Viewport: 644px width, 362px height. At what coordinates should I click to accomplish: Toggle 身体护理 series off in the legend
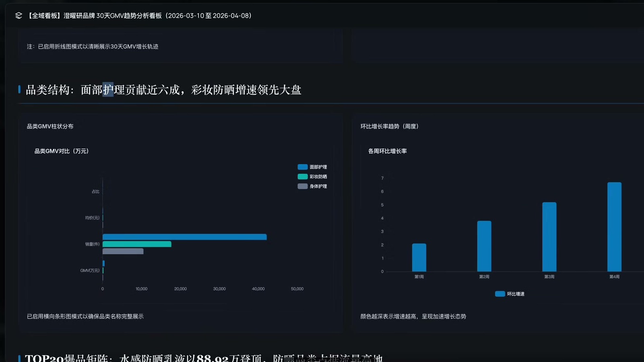click(318, 186)
